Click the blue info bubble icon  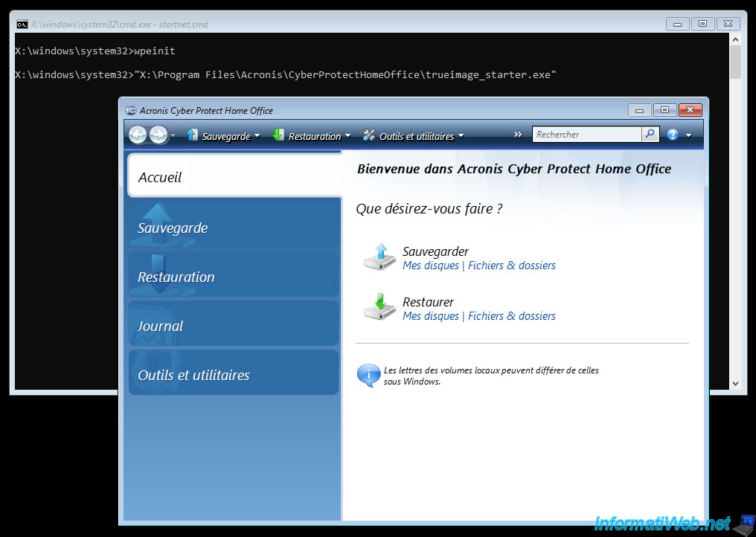tap(368, 375)
